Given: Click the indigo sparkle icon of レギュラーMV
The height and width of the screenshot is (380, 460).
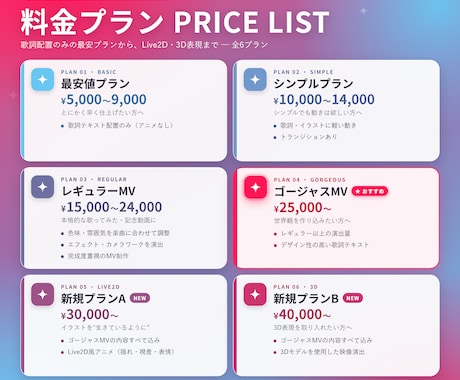Looking at the screenshot, I should click(x=42, y=187).
